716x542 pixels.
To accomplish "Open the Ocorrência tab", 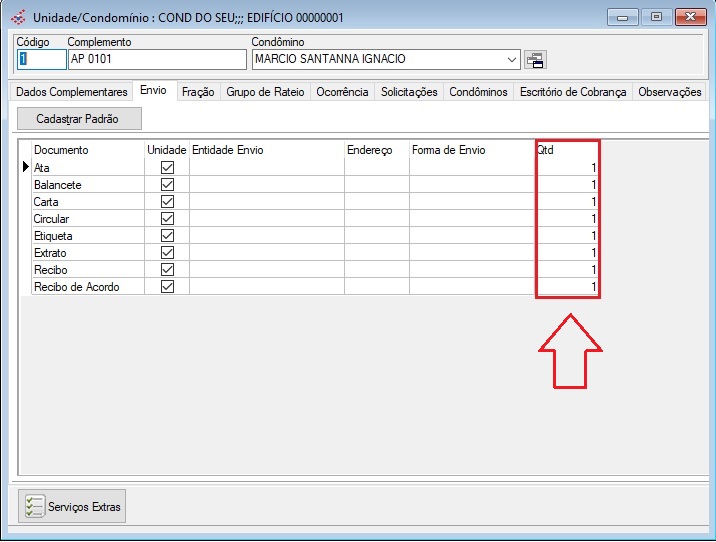I will (342, 92).
